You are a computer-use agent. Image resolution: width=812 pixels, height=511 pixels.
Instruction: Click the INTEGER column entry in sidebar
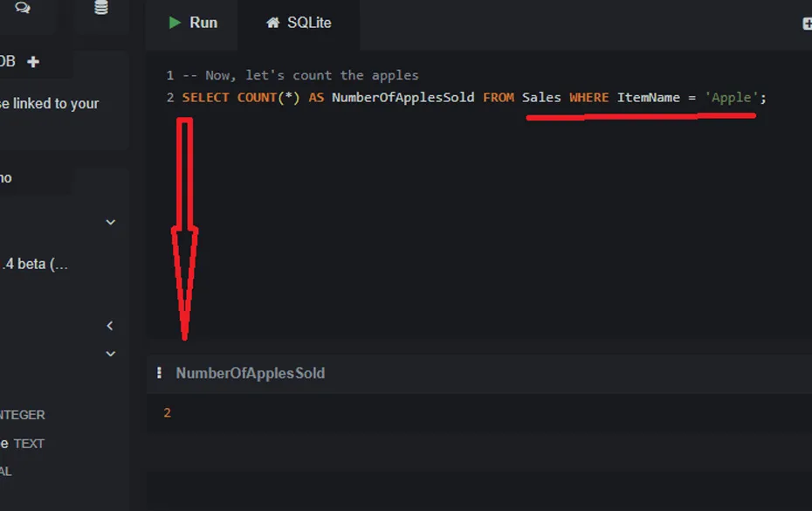[23, 415]
